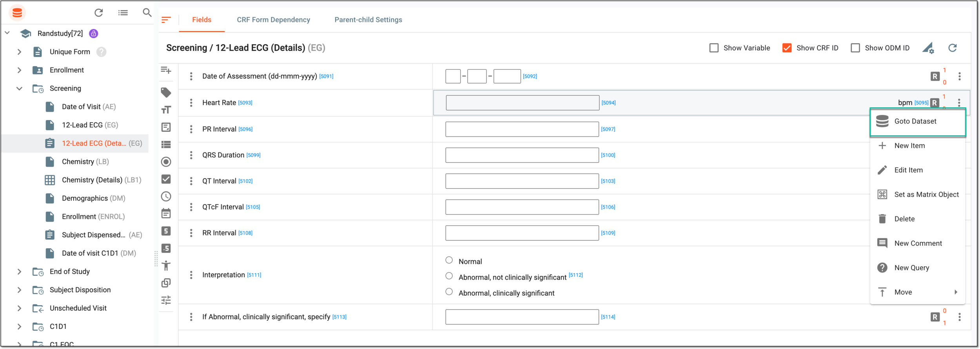Click R badge on Date of Assessment row
The image size is (980, 349).
click(935, 76)
